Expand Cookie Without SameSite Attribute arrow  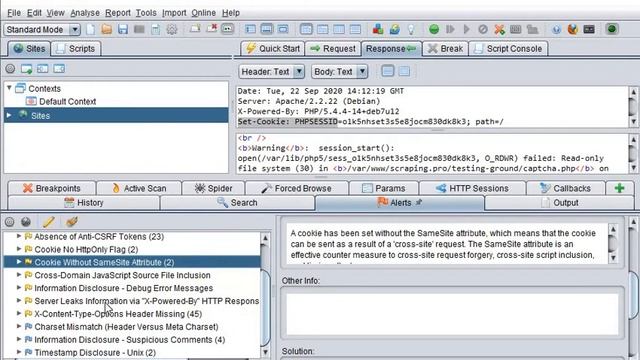19,262
